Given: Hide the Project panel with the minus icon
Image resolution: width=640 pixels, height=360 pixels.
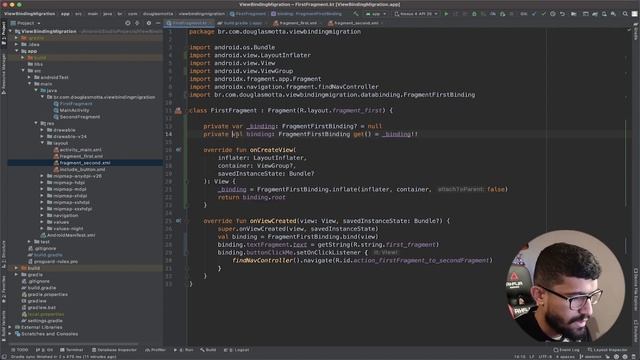Looking at the screenshot, I should pyautogui.click(x=158, y=23).
